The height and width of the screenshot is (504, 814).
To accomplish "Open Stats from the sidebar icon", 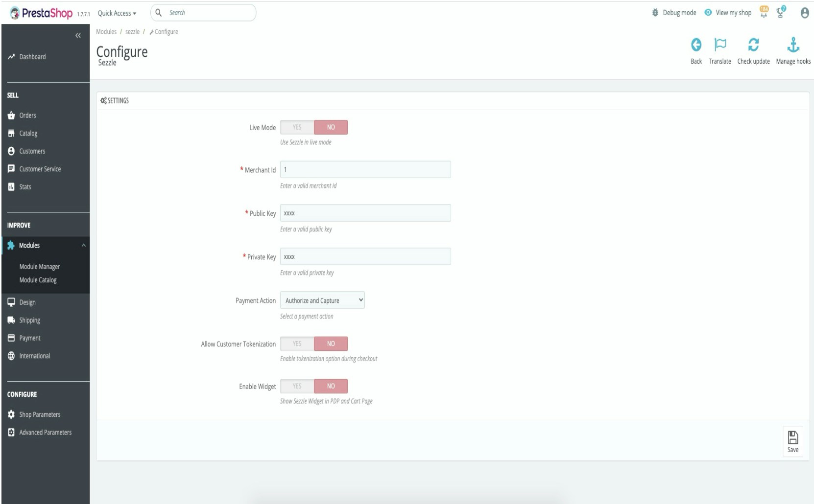I will coord(11,186).
